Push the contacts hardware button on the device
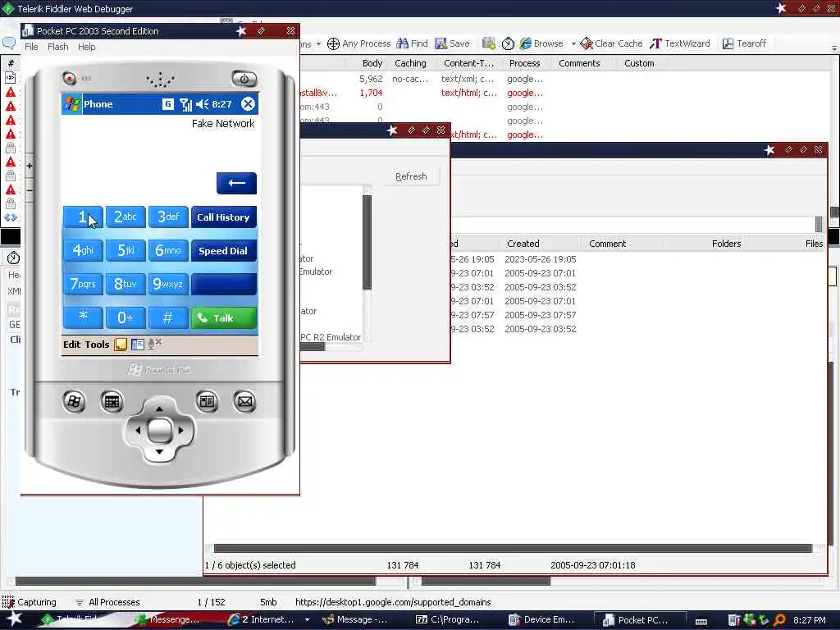 pos(207,401)
